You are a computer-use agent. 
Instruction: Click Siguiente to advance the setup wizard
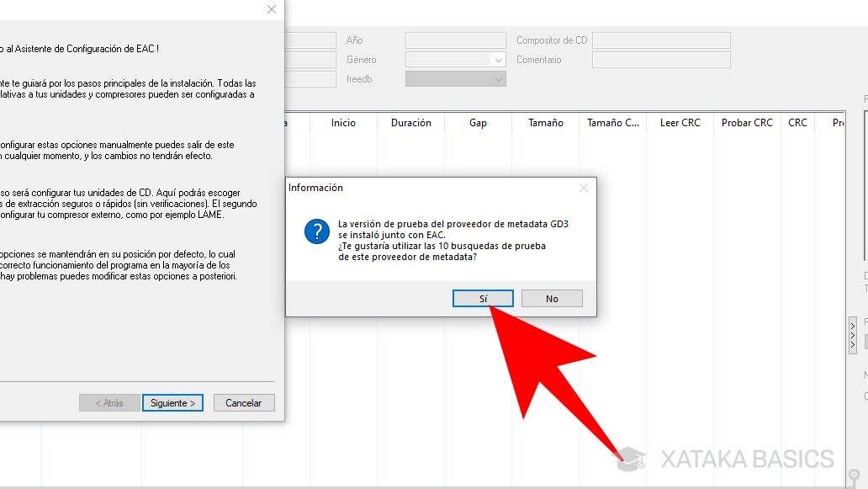coord(172,402)
